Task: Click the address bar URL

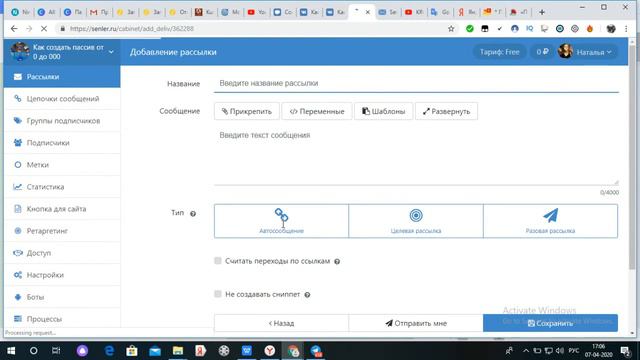Action: [x=131, y=29]
